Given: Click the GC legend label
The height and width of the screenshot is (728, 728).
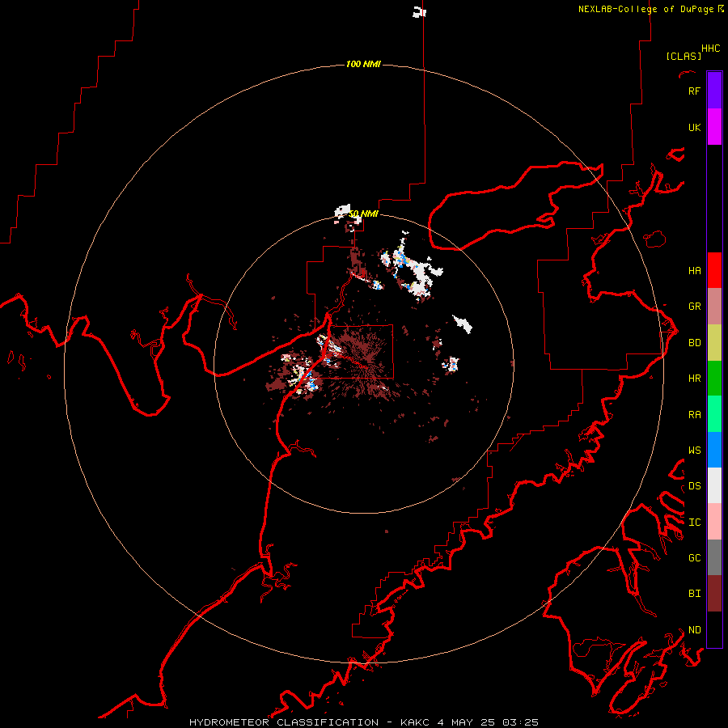Looking at the screenshot, I should (694, 558).
